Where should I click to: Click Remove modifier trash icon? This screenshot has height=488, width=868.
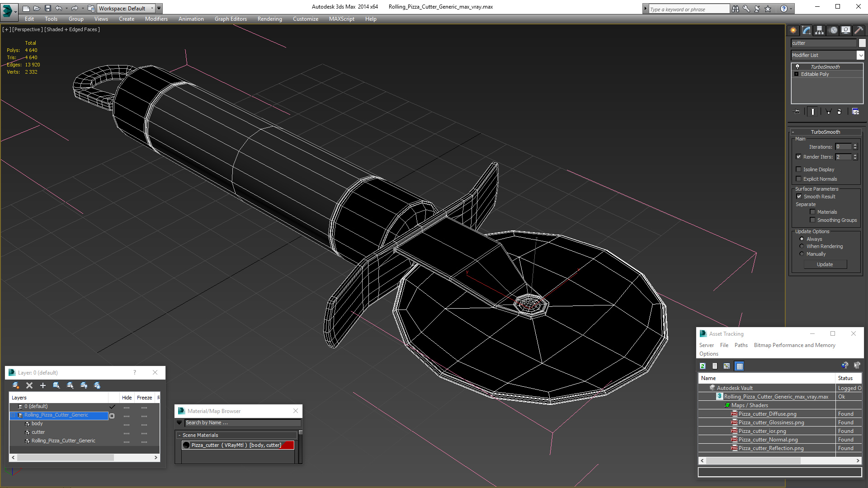tap(840, 112)
